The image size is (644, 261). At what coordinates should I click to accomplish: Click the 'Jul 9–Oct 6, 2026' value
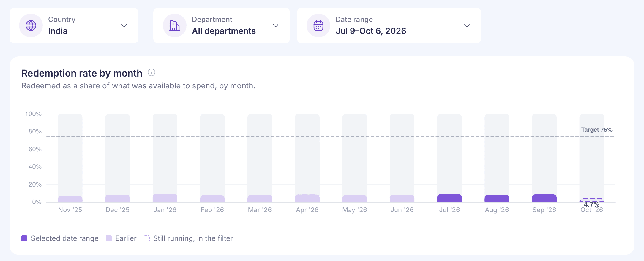click(x=371, y=31)
